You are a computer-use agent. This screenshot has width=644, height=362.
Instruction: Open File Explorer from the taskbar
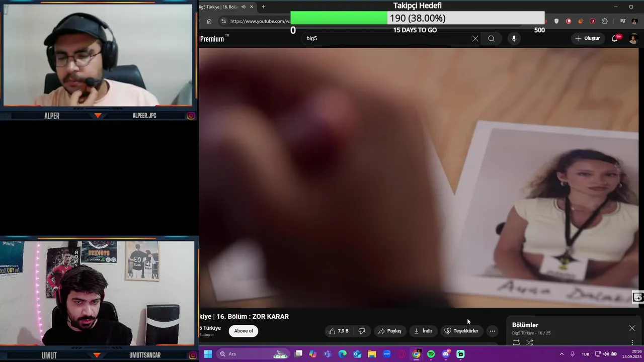coord(372,354)
